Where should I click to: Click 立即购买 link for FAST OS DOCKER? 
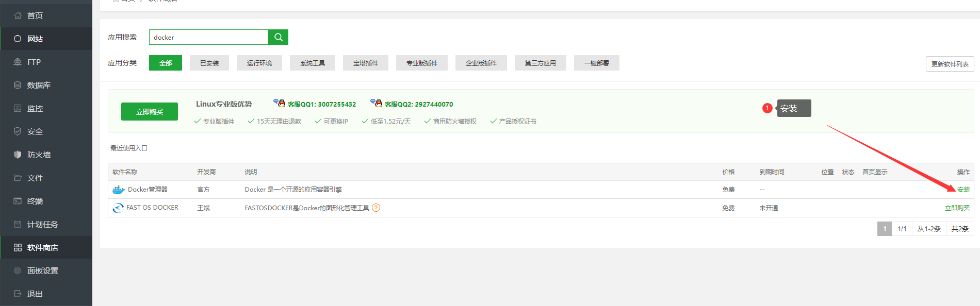[957, 208]
